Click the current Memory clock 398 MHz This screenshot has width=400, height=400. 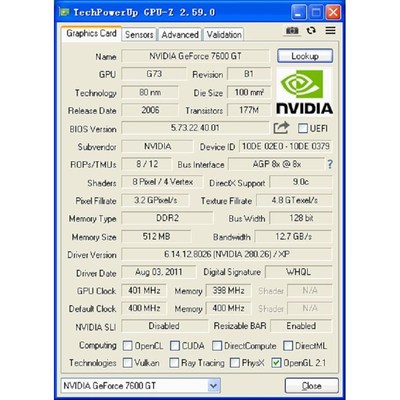tap(228, 290)
